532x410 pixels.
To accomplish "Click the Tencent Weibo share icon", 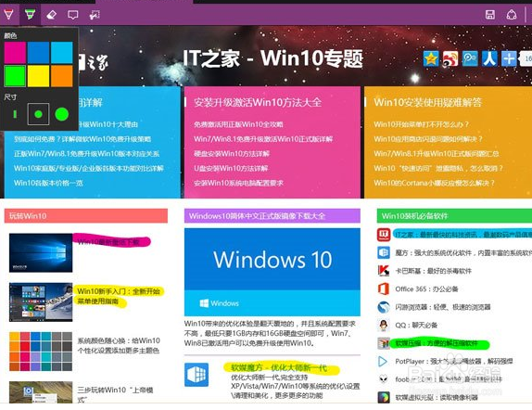I will 470,58.
